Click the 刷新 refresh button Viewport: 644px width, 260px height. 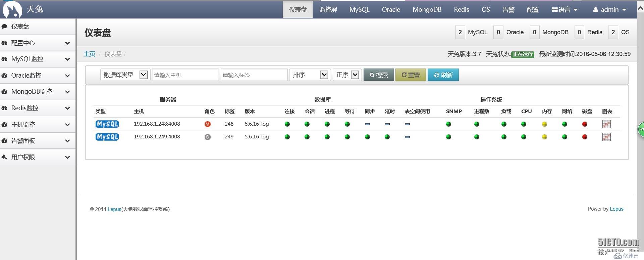[443, 75]
